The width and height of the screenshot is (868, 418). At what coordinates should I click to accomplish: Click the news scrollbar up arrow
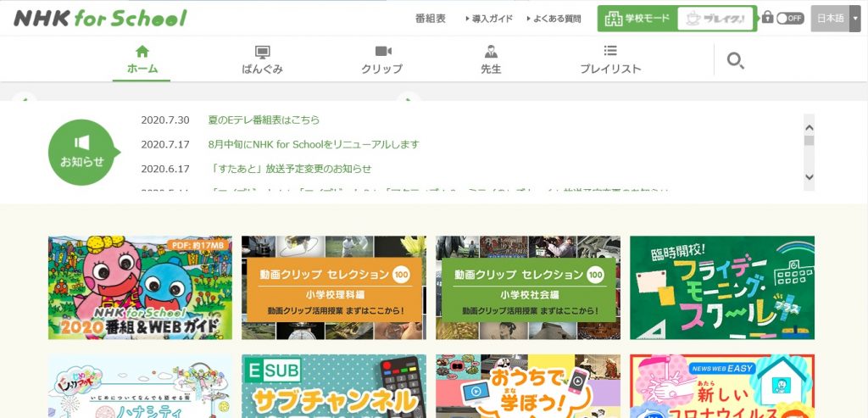pyautogui.click(x=809, y=128)
